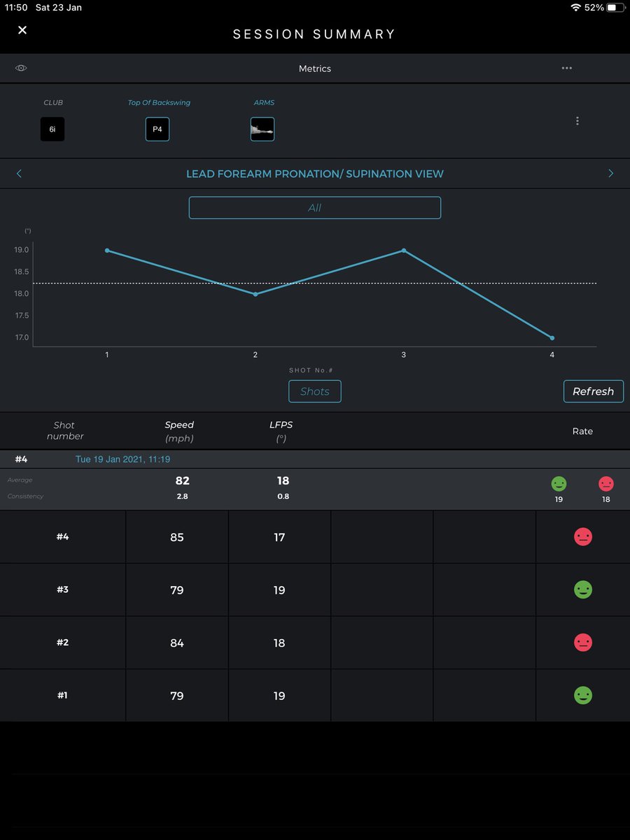Select the #3 shot row label
Image resolution: width=630 pixels, height=840 pixels.
tap(63, 590)
